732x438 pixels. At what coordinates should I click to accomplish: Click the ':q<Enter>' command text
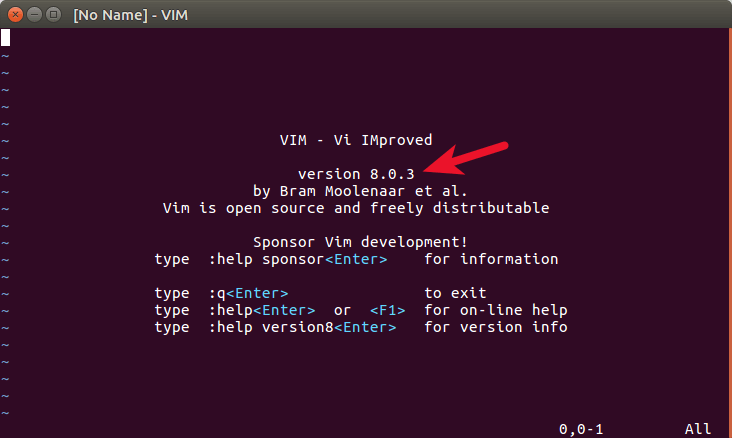[248, 293]
